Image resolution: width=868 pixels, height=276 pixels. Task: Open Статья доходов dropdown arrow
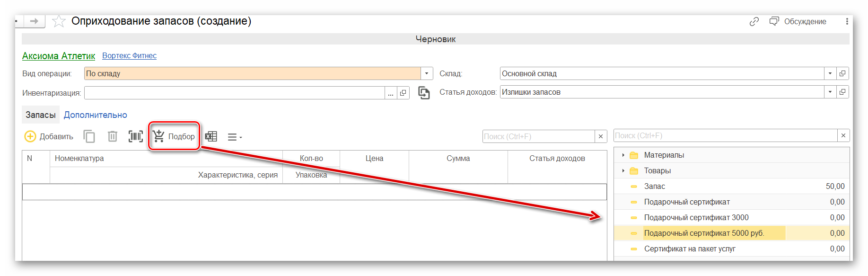pos(830,92)
